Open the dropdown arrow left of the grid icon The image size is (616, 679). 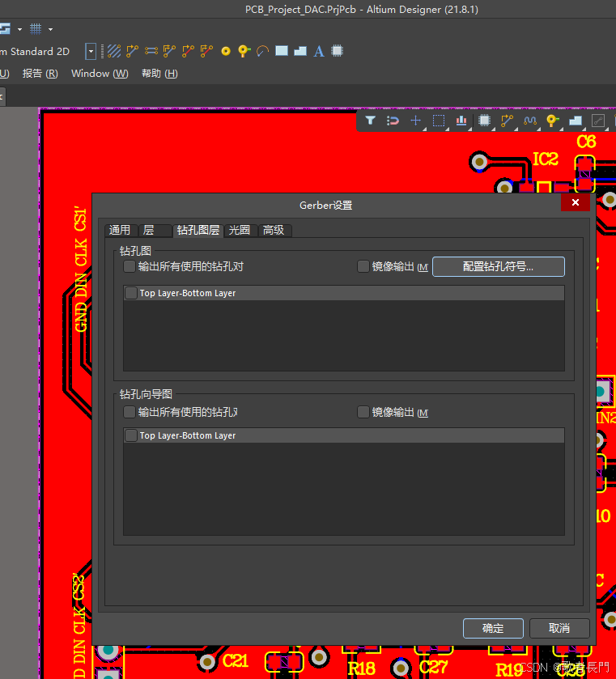tap(20, 29)
